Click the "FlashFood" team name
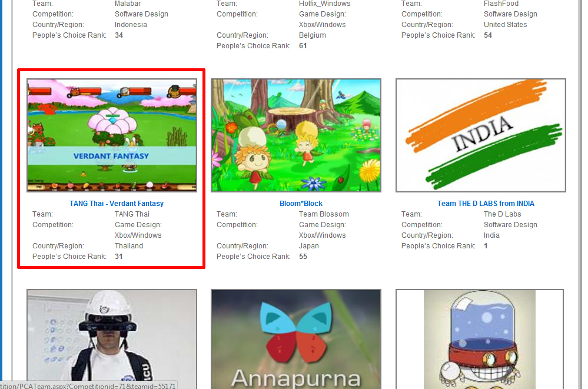The image size is (588, 389). pyautogui.click(x=501, y=4)
